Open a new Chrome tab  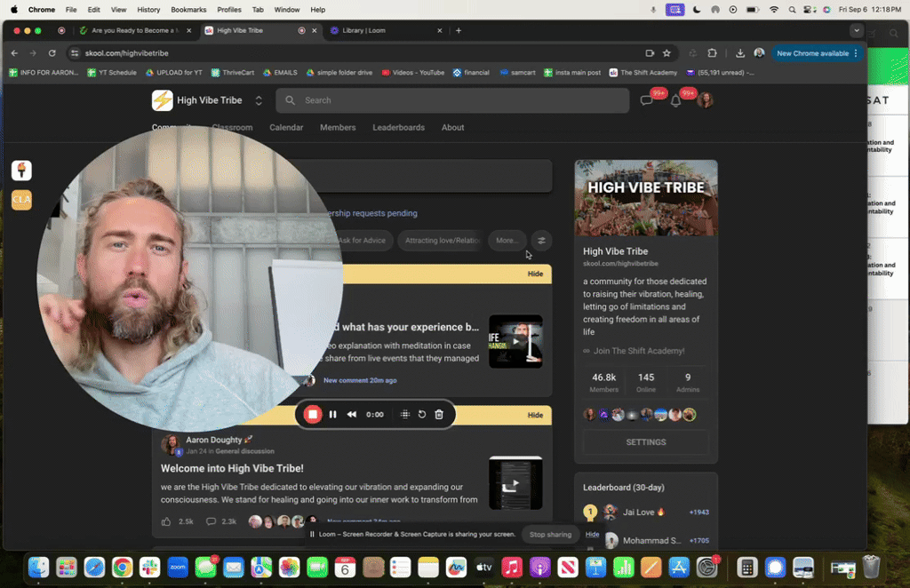pos(459,30)
